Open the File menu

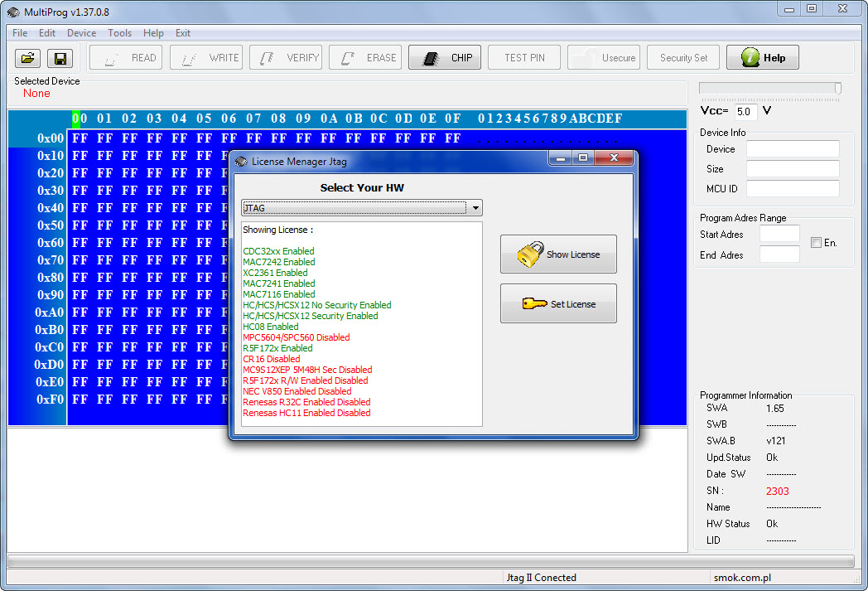click(x=20, y=33)
